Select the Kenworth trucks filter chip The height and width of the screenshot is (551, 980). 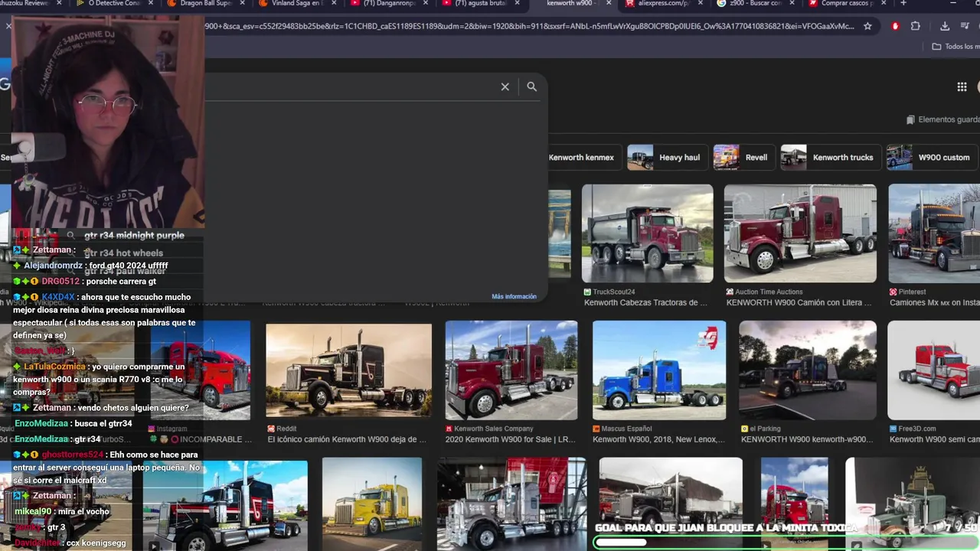830,158
